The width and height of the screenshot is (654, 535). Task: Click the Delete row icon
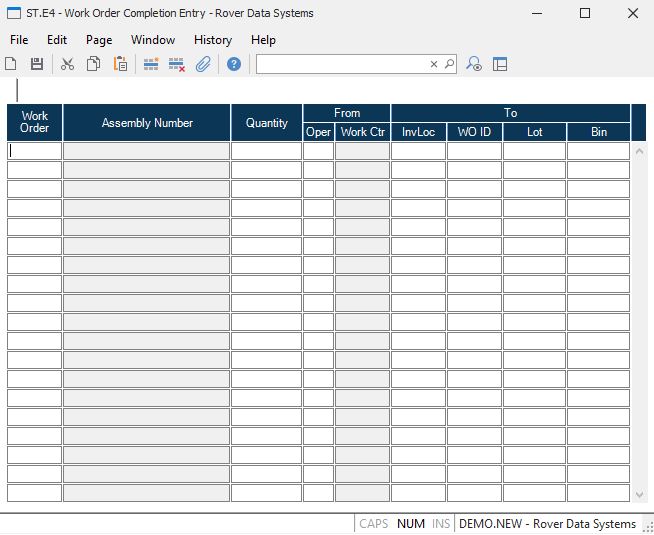[x=177, y=64]
